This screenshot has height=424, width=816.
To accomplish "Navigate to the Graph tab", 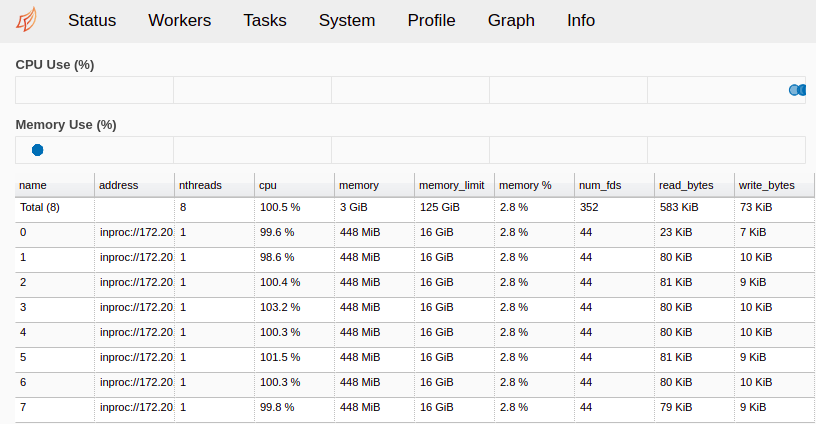I will click(x=511, y=20).
